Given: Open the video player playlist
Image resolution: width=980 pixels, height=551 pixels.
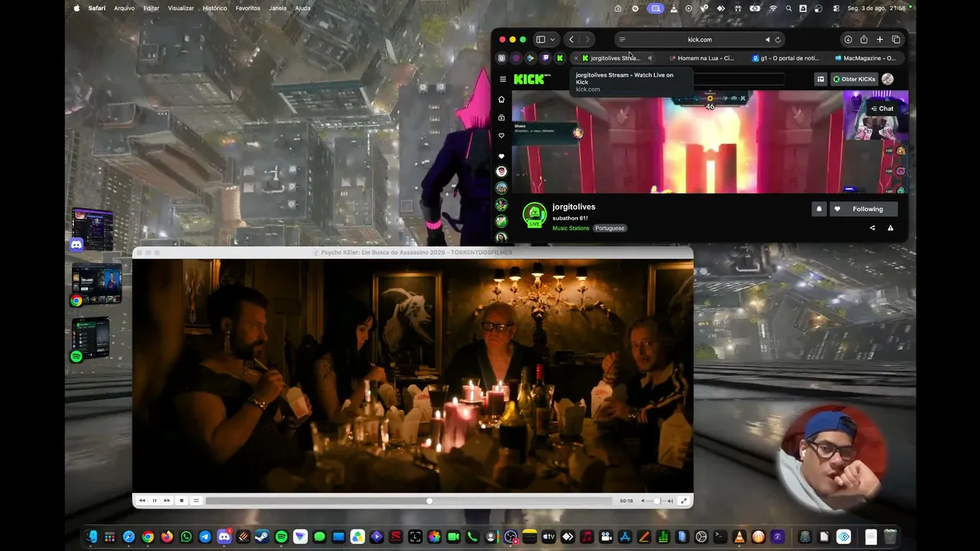Looking at the screenshot, I should 196,500.
